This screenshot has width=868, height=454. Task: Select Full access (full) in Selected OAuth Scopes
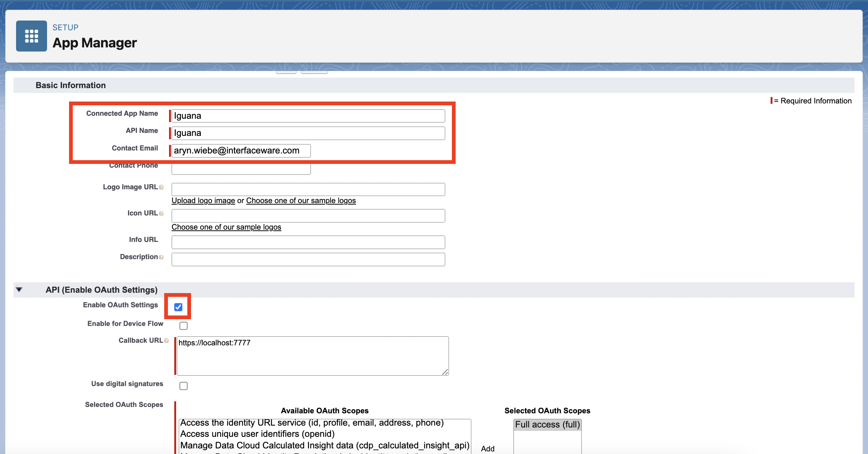[x=547, y=425]
